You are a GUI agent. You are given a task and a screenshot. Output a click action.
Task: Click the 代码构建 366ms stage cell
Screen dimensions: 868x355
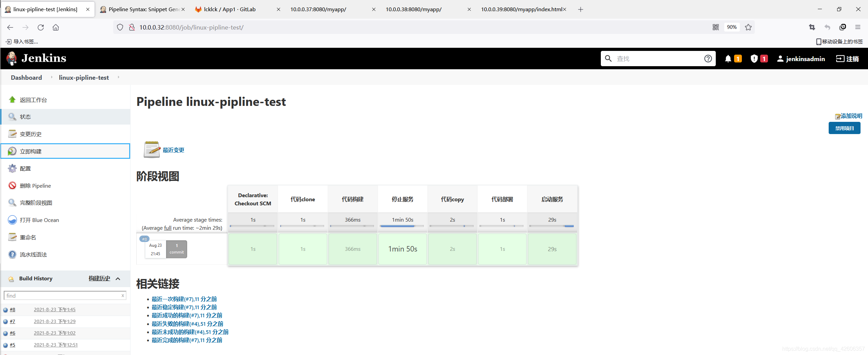(x=353, y=249)
